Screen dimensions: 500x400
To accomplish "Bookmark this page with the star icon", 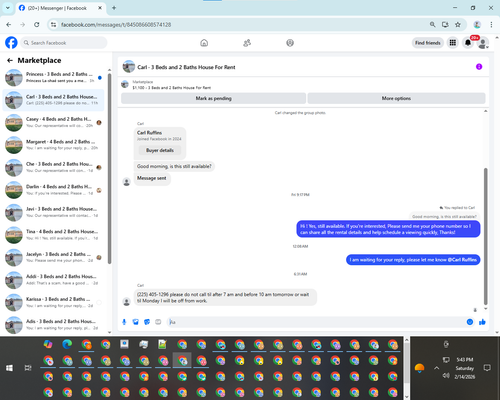I will click(458, 24).
